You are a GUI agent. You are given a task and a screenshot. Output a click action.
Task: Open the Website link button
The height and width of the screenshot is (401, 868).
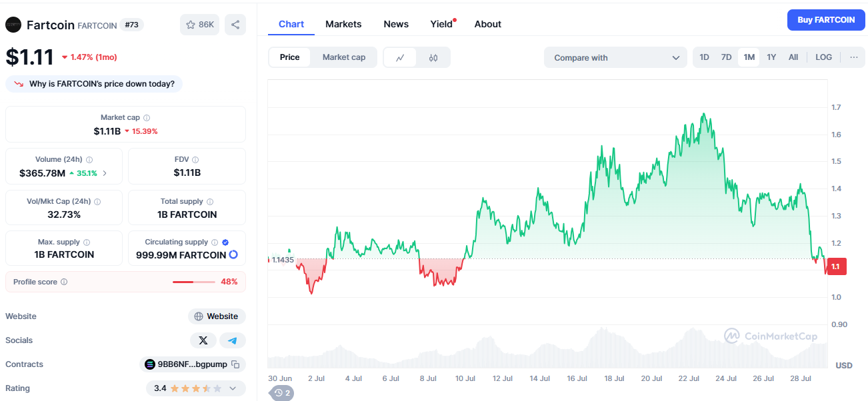coord(217,316)
